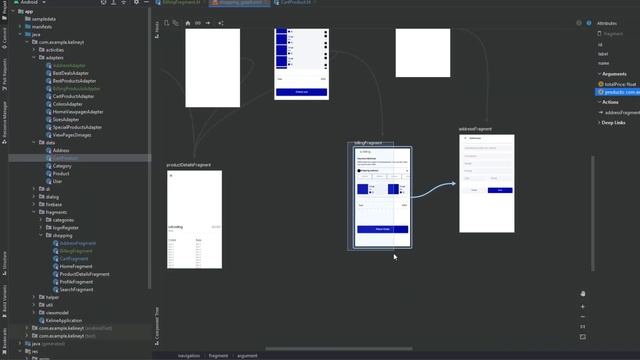
Task: Select the totalPrice: float argument
Action: click(617, 84)
